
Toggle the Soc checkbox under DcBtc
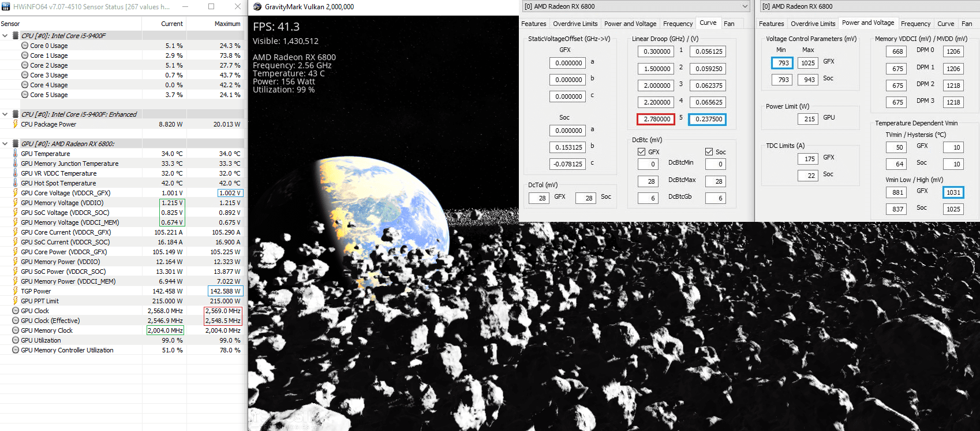coord(709,152)
